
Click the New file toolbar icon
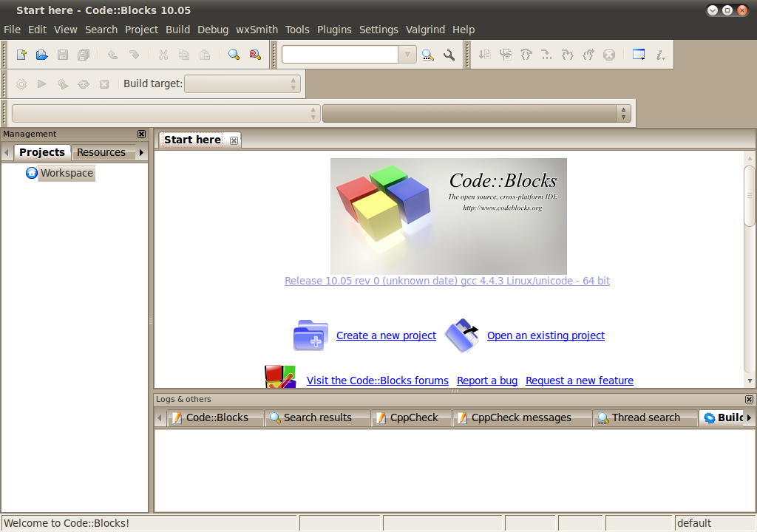point(21,55)
